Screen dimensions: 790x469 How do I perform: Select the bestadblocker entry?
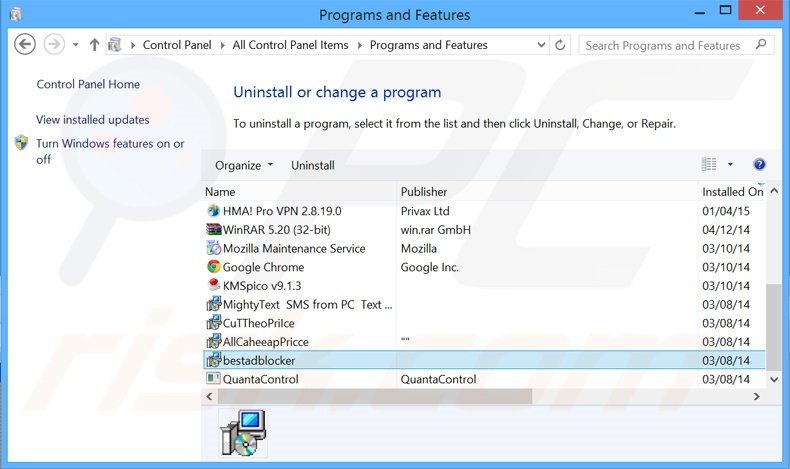(484, 360)
